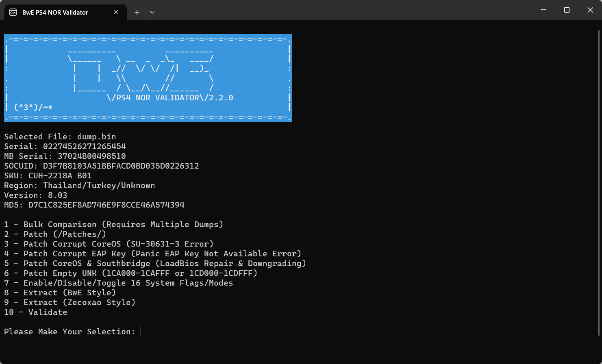Click the 'Patch (/Patches/)' option line
The width and height of the screenshot is (602, 364).
(x=55, y=234)
